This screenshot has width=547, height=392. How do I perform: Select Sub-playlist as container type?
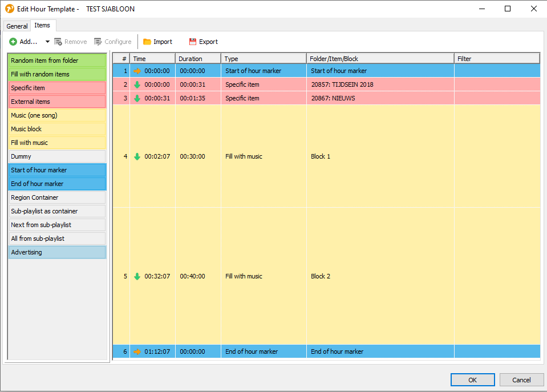[57, 211]
